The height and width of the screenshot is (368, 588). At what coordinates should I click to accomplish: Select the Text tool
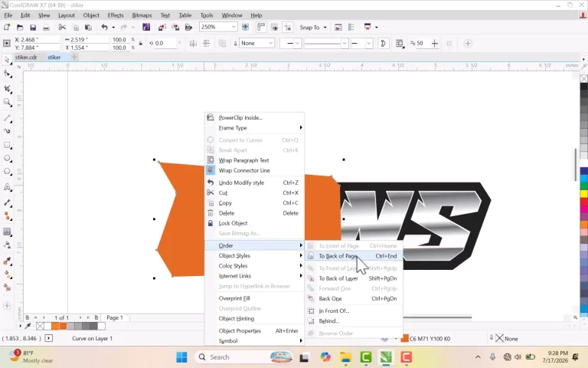[x=7, y=187]
